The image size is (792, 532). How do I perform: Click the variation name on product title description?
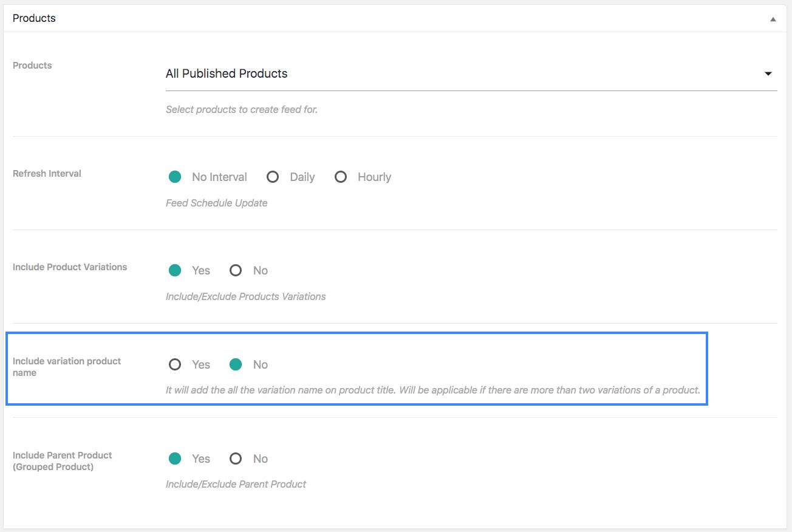[x=433, y=390]
